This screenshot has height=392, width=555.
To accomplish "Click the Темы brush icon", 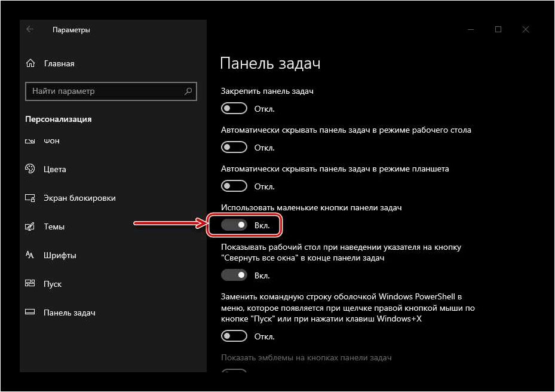I will (30, 226).
